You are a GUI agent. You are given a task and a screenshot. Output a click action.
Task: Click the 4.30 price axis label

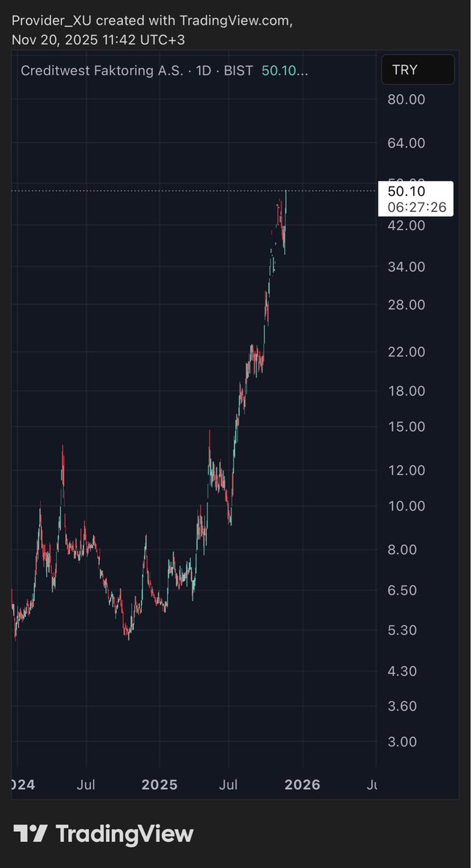[x=402, y=671]
